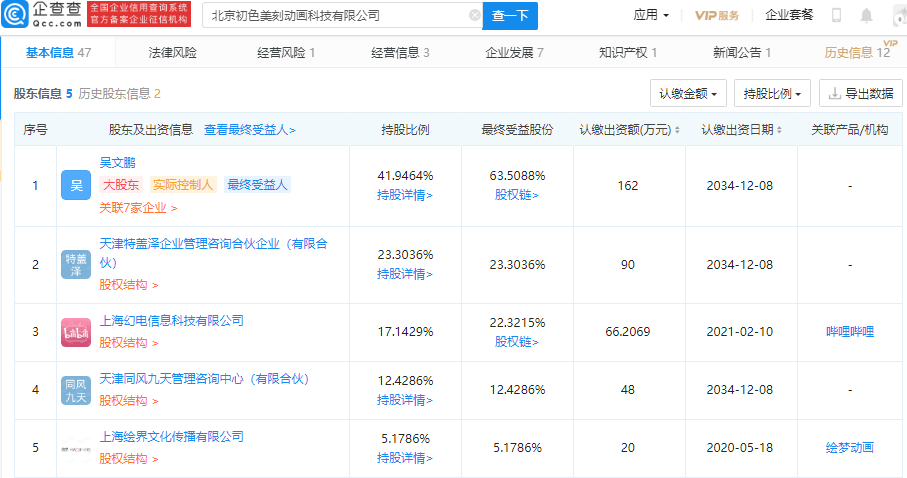This screenshot has width=907, height=478.
Task: Switch to the 知识产权 tab
Action: (627, 52)
